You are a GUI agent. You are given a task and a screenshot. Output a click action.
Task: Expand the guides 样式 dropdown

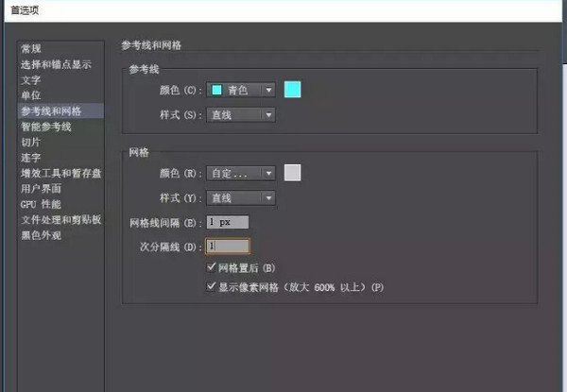(240, 115)
